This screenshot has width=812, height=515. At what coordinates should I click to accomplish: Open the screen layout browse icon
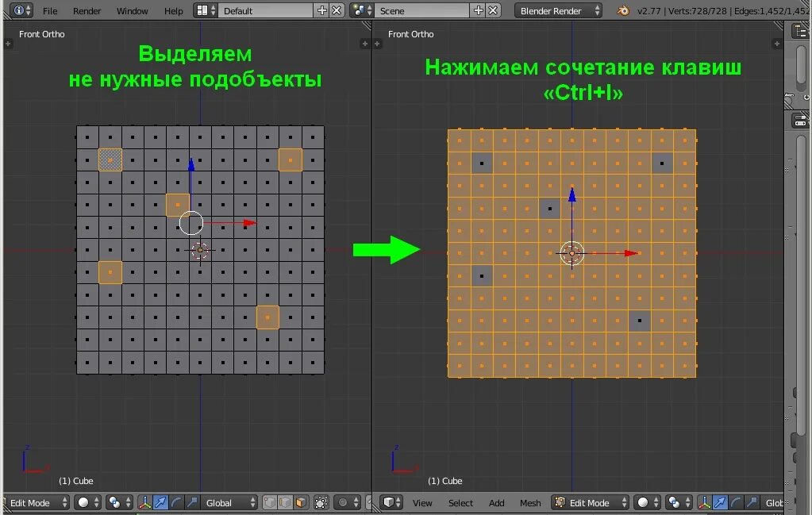pyautogui.click(x=206, y=10)
